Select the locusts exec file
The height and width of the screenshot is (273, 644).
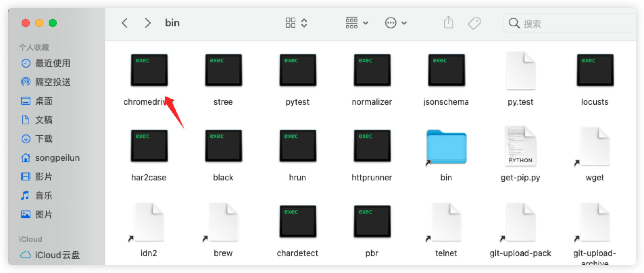point(595,70)
